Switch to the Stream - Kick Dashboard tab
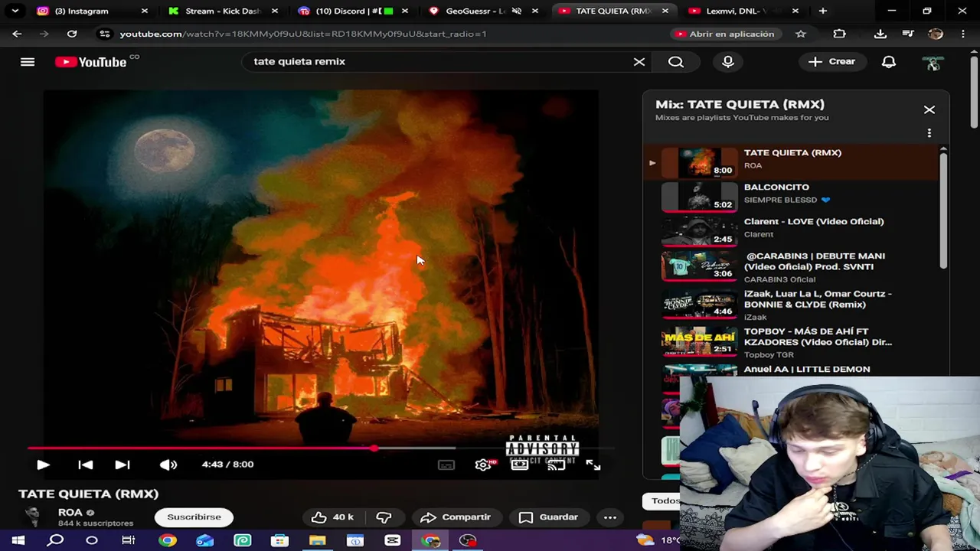This screenshot has width=980, height=551. coord(222,11)
